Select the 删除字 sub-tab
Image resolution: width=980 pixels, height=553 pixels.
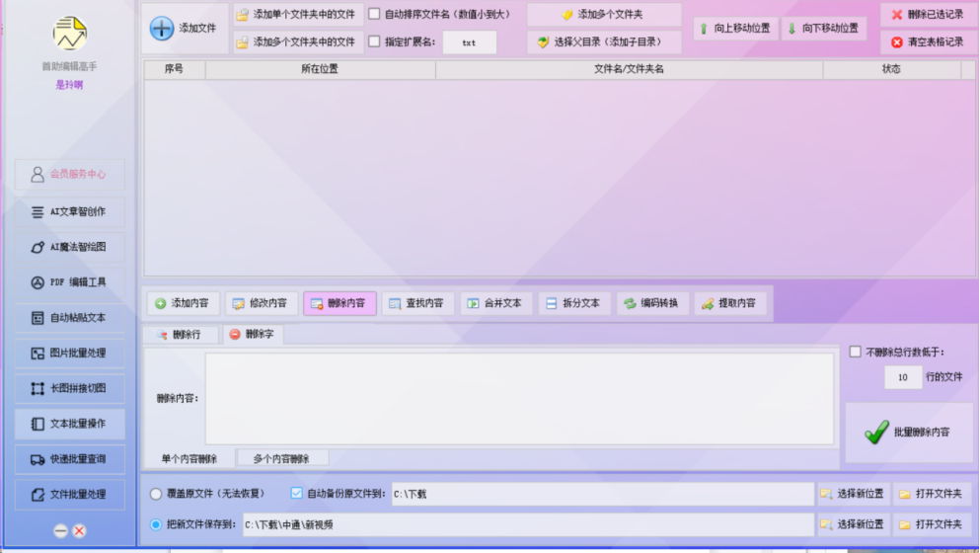pyautogui.click(x=253, y=335)
